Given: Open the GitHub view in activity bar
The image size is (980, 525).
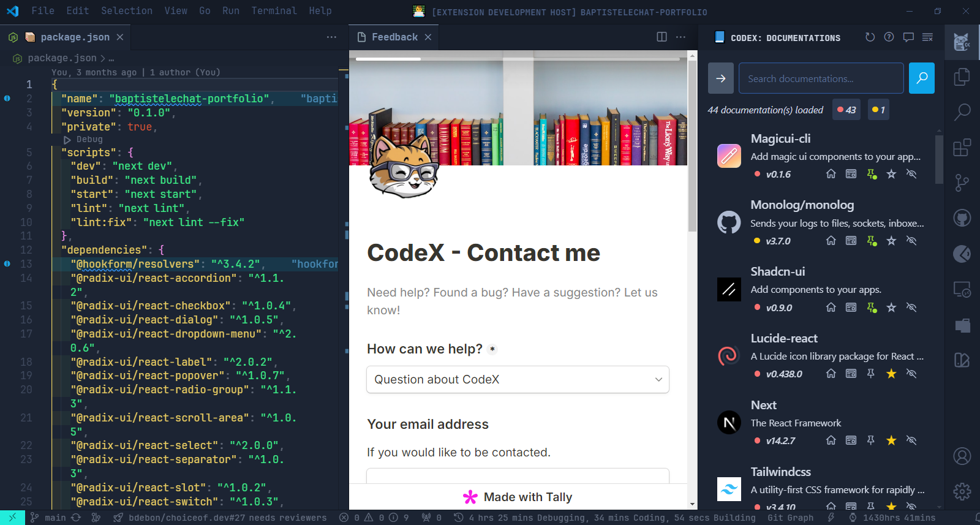Looking at the screenshot, I should coord(962,218).
